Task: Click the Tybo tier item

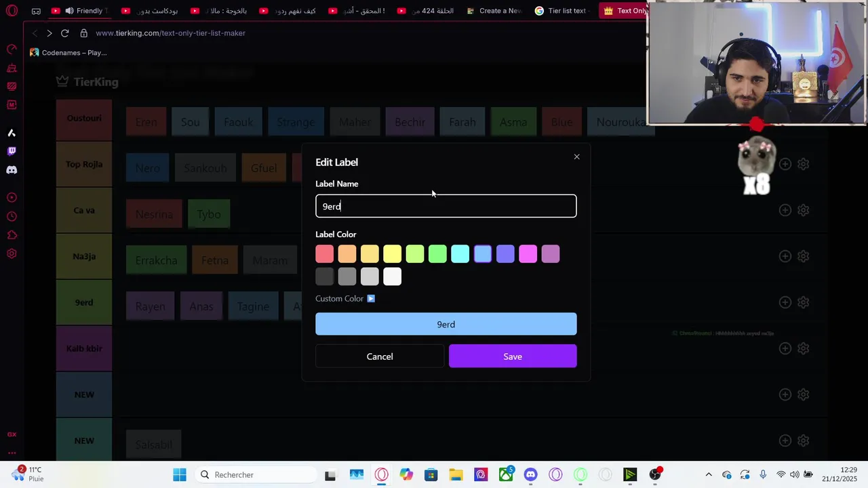Action: click(209, 214)
